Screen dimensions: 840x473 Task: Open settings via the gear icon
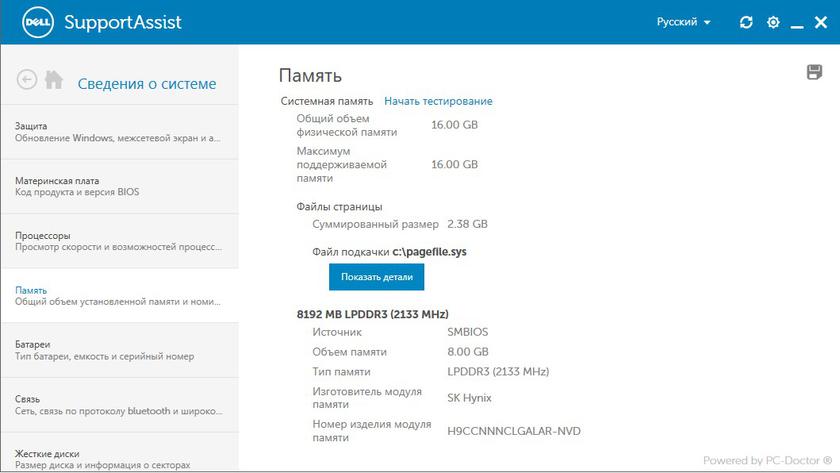coord(773,22)
